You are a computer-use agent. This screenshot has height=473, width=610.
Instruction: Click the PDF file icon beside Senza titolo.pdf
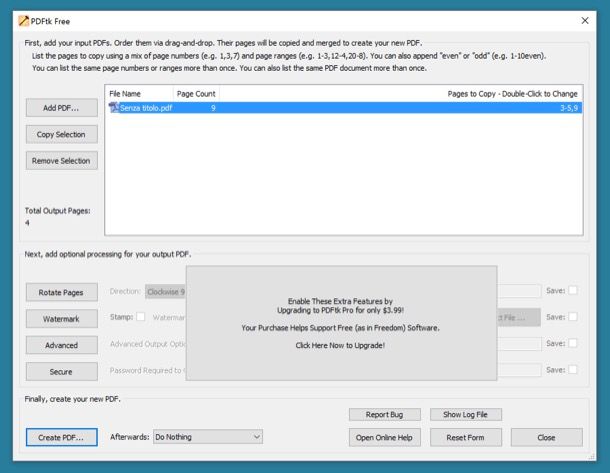click(x=112, y=107)
